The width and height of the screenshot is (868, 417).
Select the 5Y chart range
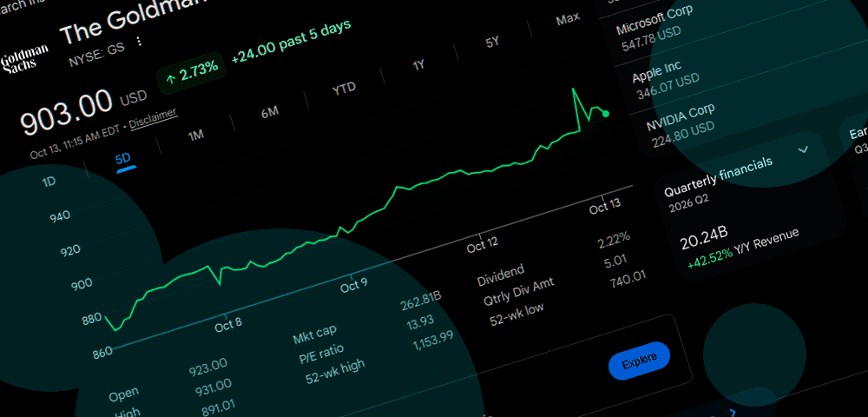click(x=493, y=42)
